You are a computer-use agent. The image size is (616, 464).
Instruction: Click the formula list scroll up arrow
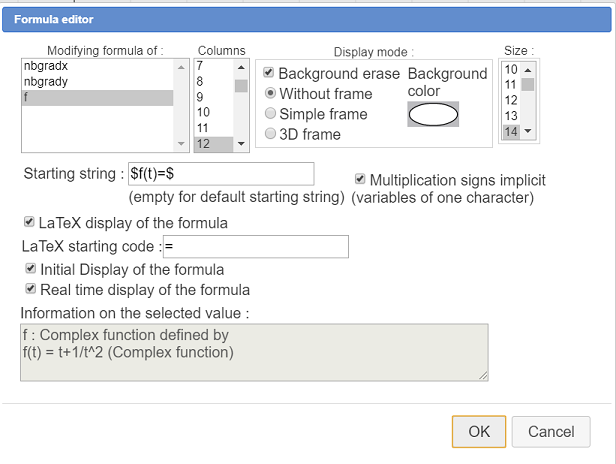click(x=181, y=67)
